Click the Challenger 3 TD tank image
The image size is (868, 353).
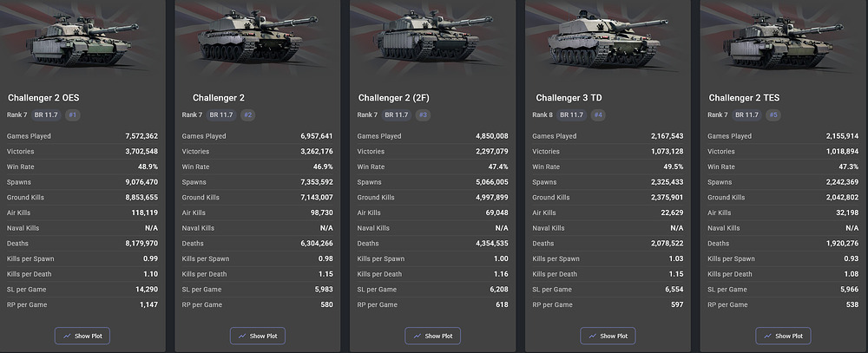[x=607, y=43]
